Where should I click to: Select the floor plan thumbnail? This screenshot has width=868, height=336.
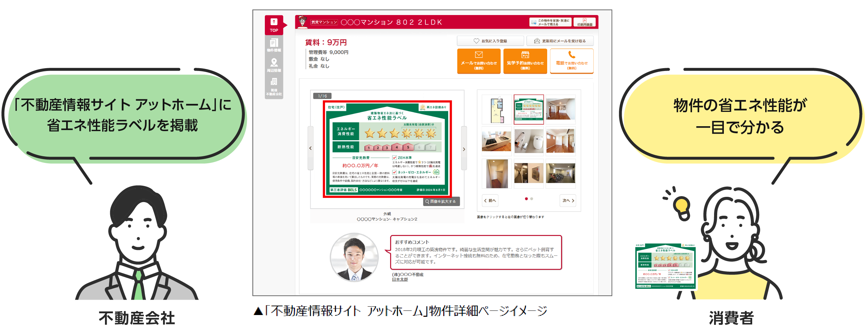[496, 109]
